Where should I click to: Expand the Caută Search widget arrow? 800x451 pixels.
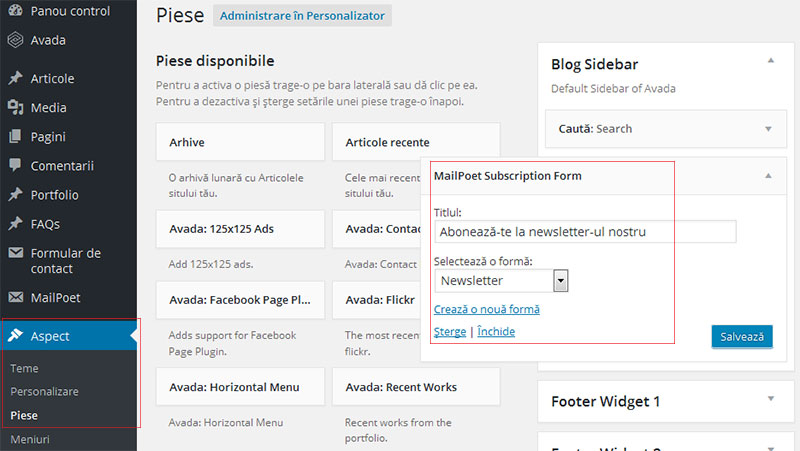click(768, 129)
